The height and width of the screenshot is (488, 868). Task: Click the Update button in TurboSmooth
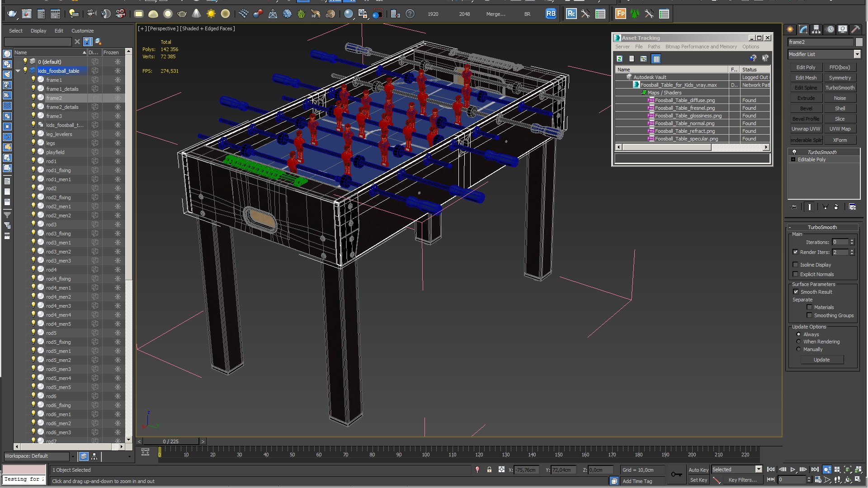pyautogui.click(x=821, y=360)
